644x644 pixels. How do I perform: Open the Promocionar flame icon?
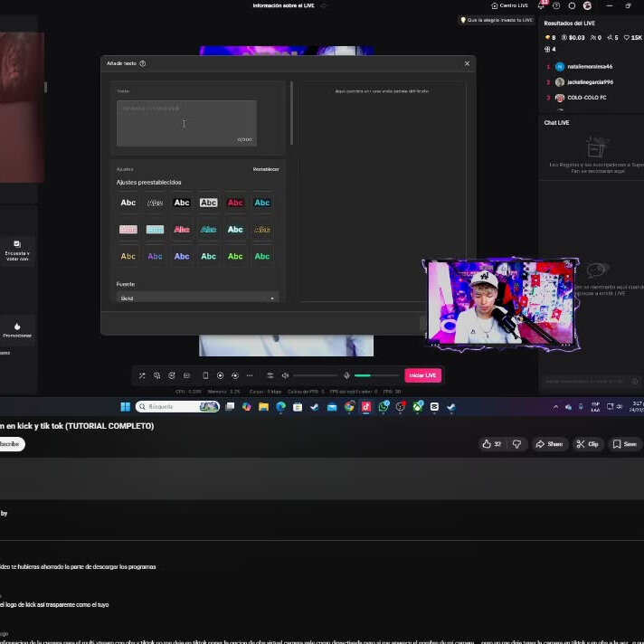(17, 327)
